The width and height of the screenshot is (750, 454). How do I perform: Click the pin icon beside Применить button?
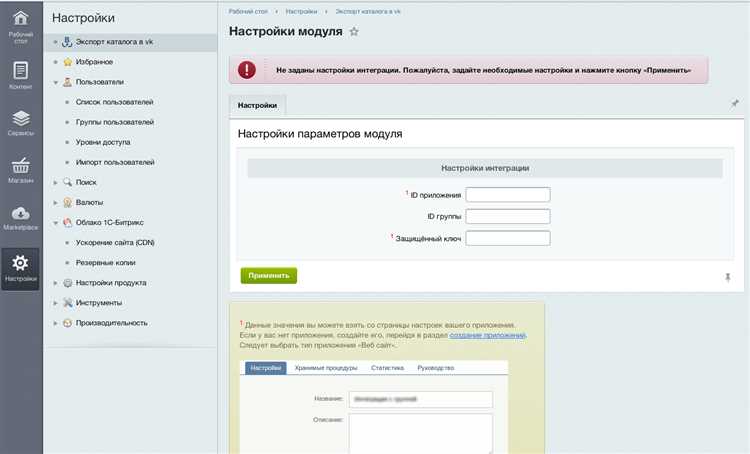pyautogui.click(x=728, y=277)
